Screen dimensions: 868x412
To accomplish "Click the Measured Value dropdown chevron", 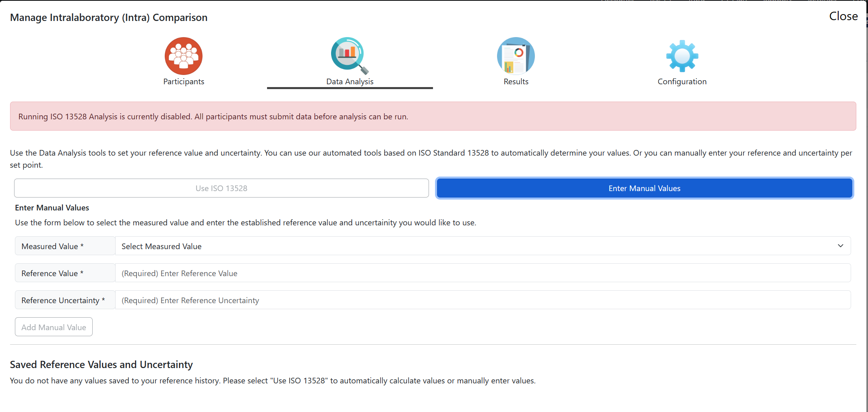I will (x=841, y=246).
